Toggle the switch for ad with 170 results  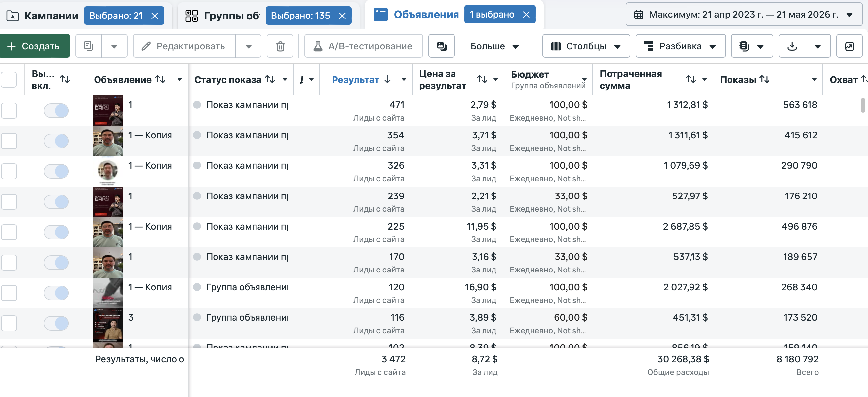pos(56,262)
